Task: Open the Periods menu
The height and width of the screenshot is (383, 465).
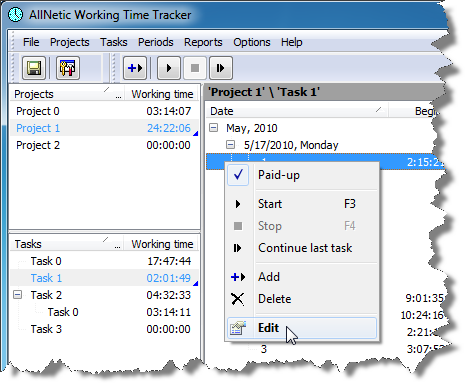Action: 156,42
